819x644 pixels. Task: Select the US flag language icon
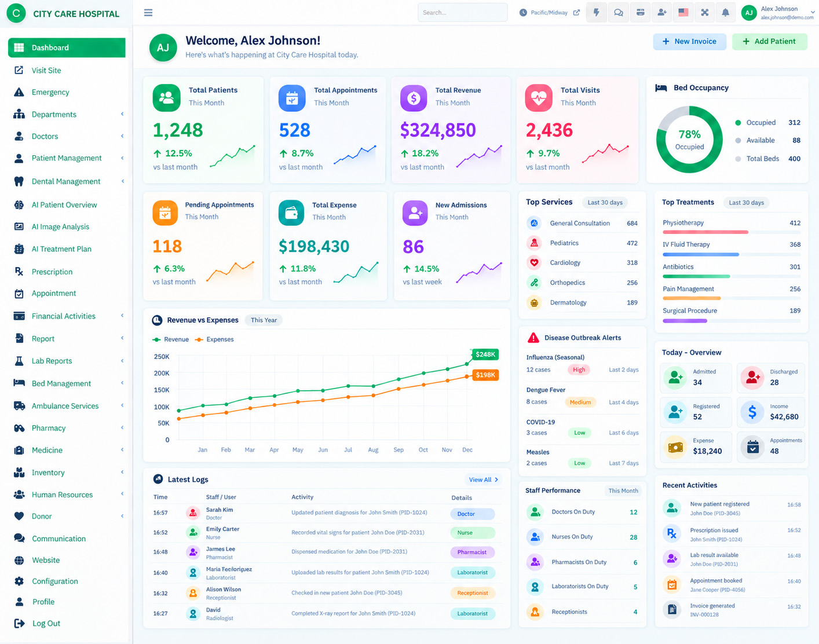(683, 12)
